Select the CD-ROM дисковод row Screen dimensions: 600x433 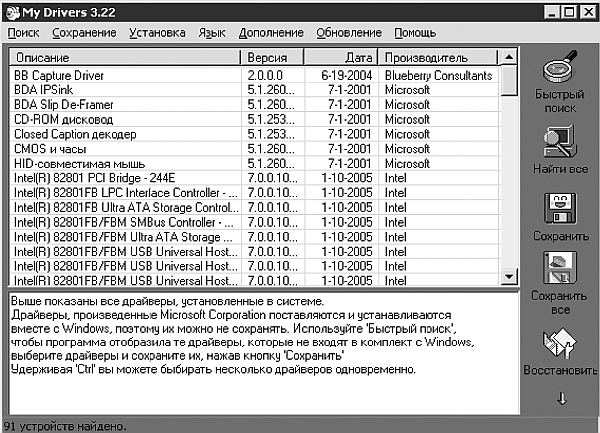tap(254, 119)
